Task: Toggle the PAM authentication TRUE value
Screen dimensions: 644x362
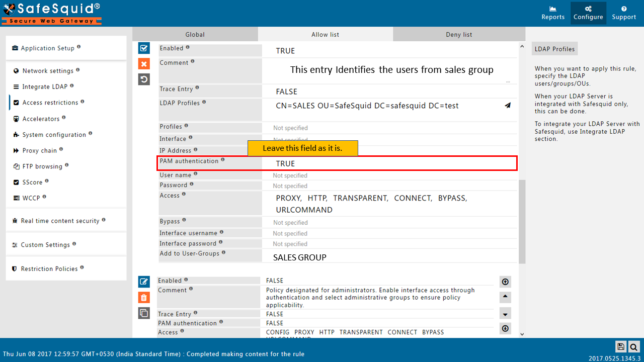Action: tap(285, 163)
